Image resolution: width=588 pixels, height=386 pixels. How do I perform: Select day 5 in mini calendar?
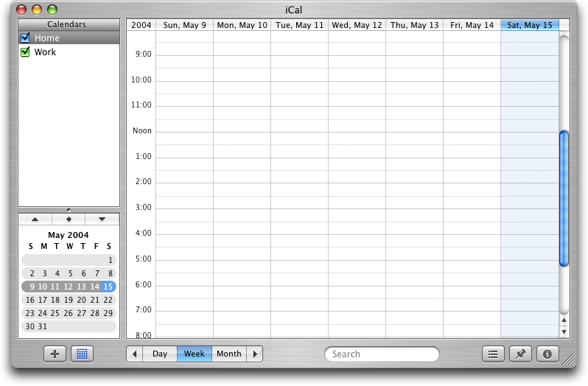[x=71, y=273]
